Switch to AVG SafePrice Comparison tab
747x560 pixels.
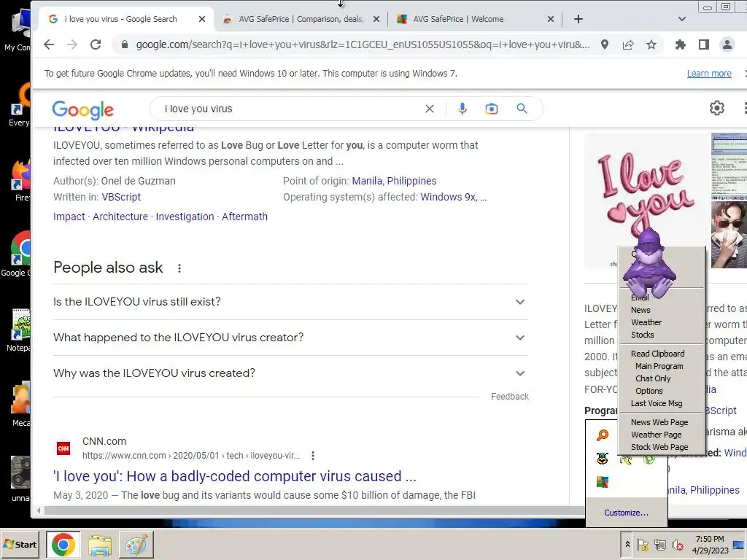click(x=301, y=19)
